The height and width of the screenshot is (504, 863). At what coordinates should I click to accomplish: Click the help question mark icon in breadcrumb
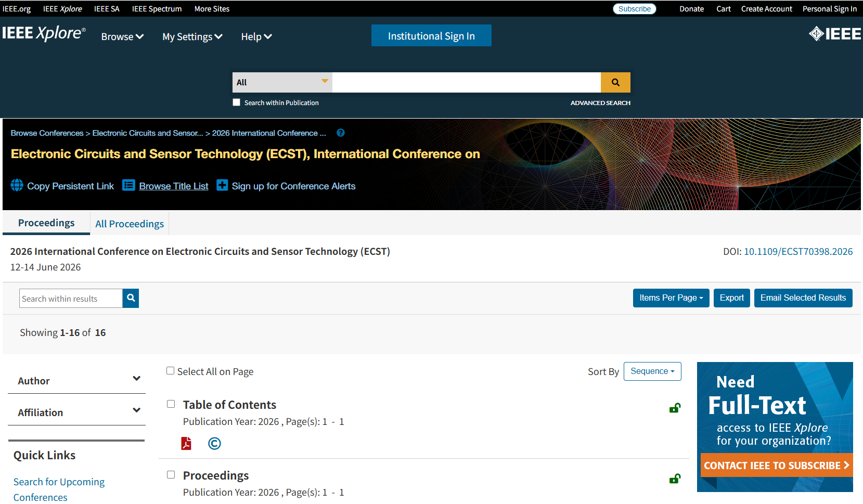(341, 133)
